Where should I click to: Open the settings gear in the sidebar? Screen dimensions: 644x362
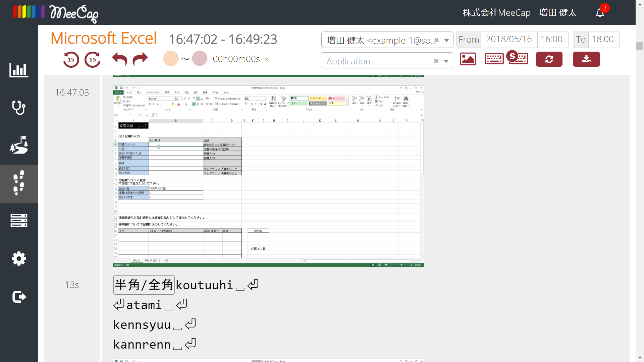pyautogui.click(x=19, y=258)
